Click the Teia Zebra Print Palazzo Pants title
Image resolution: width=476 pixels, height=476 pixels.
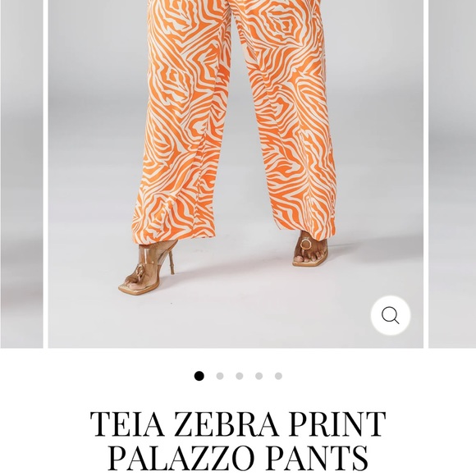238,441
